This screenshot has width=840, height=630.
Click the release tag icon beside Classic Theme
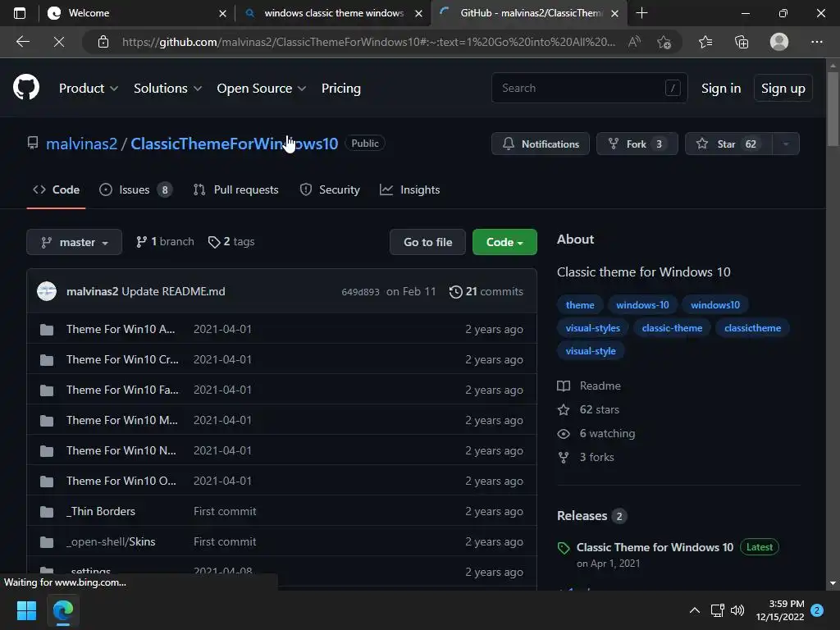564,547
